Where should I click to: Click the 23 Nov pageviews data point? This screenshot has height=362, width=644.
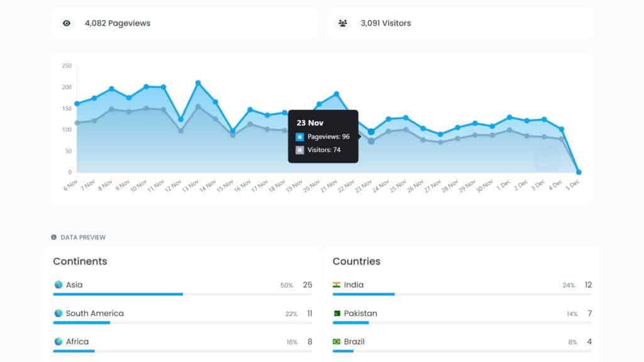(371, 132)
